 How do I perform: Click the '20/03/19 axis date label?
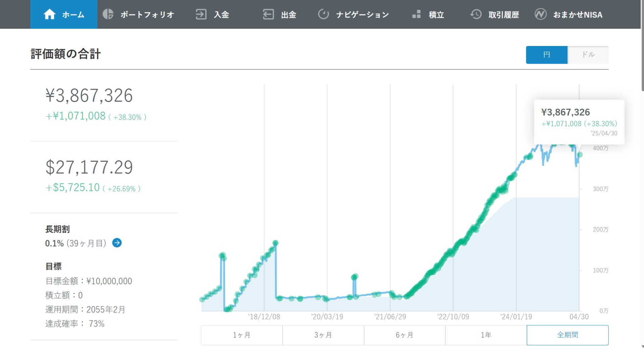[x=327, y=317]
